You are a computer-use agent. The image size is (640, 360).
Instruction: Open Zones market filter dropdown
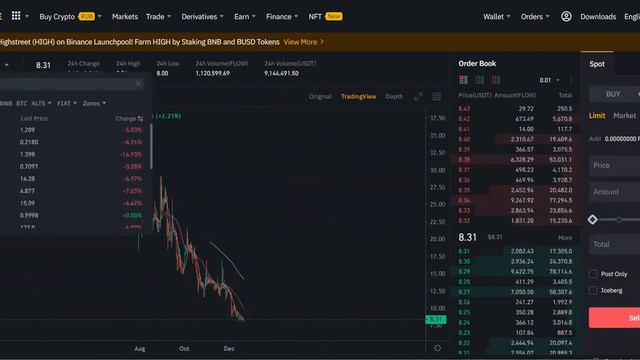click(94, 103)
